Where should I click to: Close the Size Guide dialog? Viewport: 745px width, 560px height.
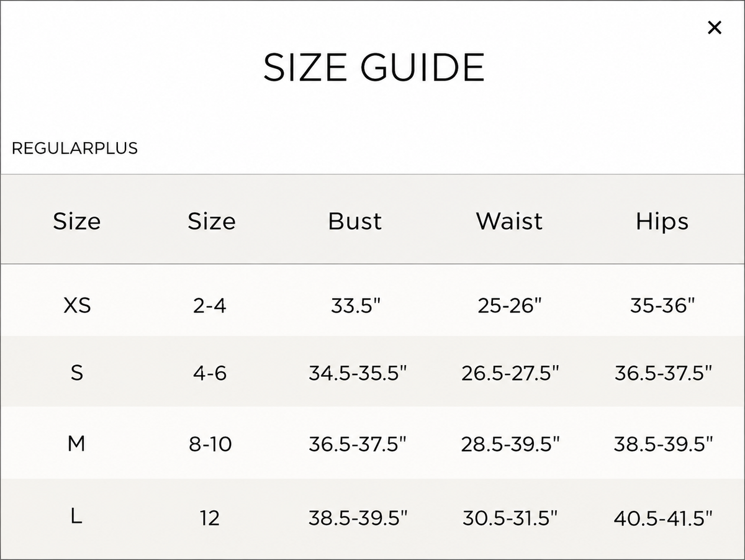(x=715, y=27)
